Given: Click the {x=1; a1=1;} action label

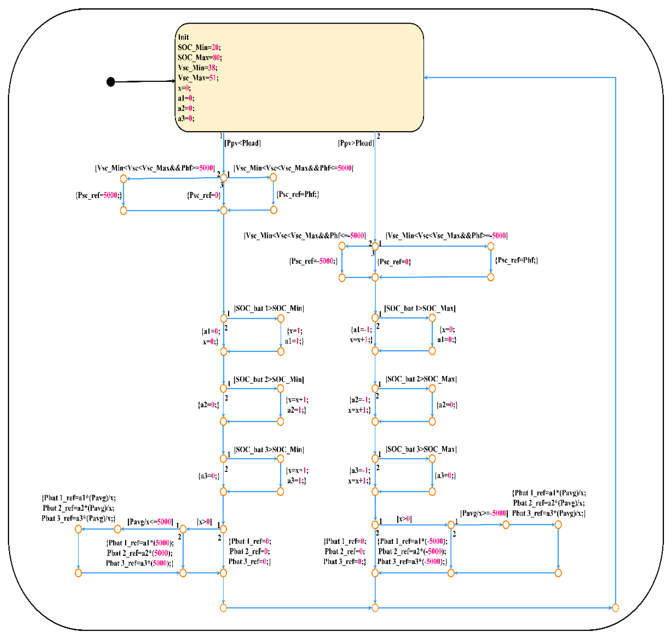Looking at the screenshot, I should (x=294, y=336).
